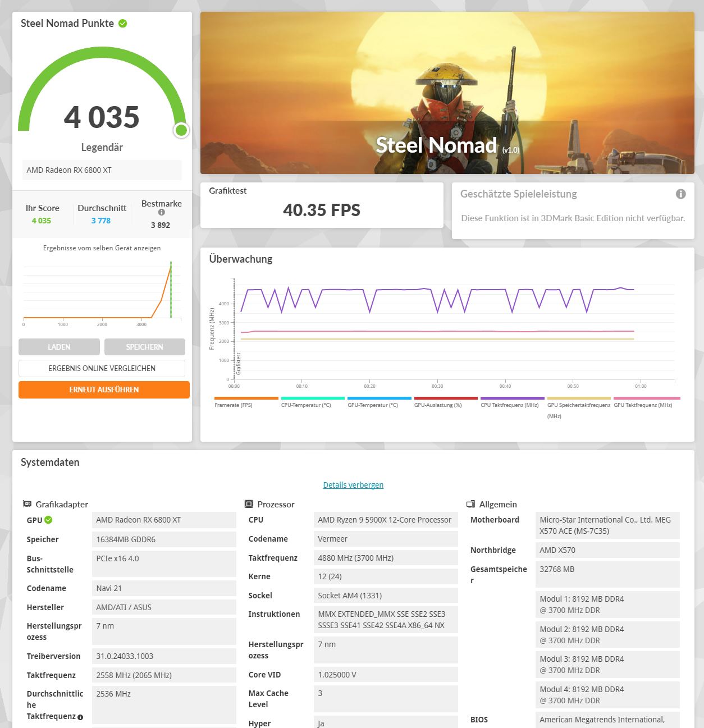Click Socket AM4 (1331) value
Viewport: 704px width, 728px height.
(386, 596)
